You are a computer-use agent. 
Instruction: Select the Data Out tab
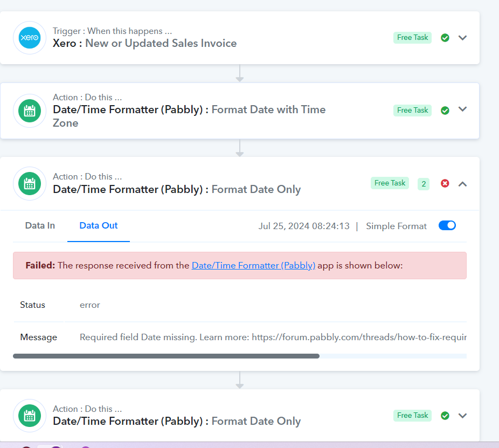[98, 226]
